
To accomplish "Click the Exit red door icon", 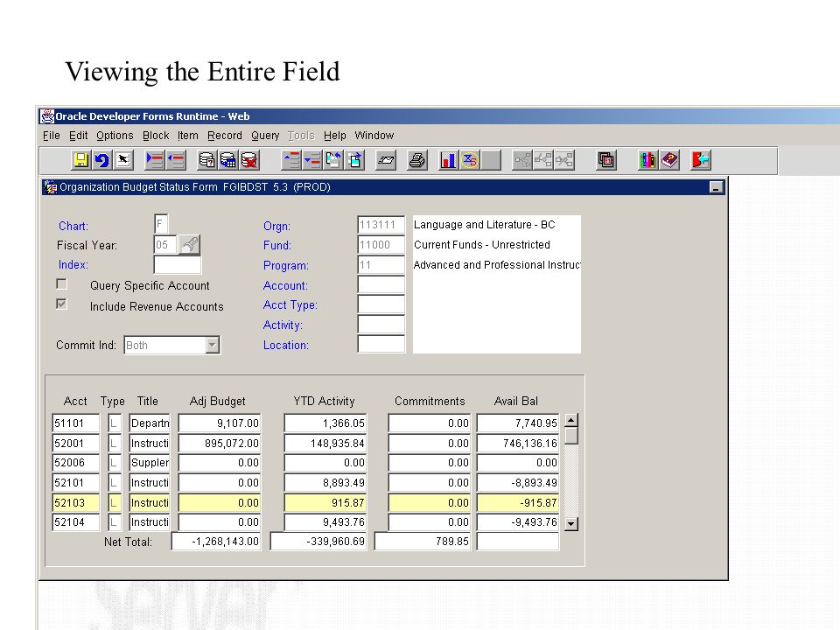I will tap(701, 159).
